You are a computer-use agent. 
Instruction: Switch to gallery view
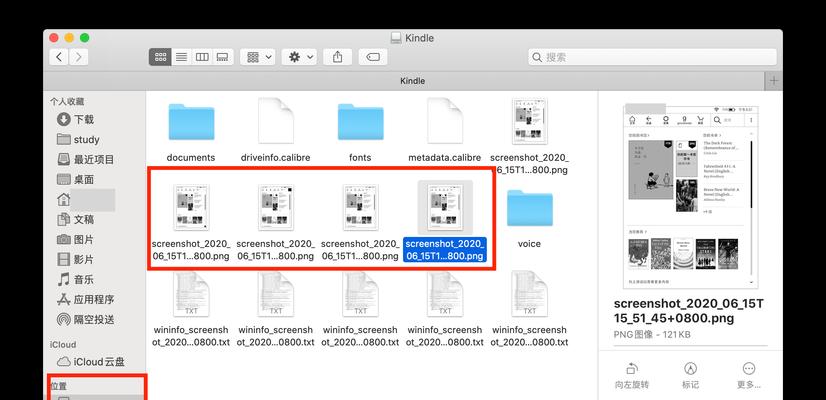(x=223, y=57)
